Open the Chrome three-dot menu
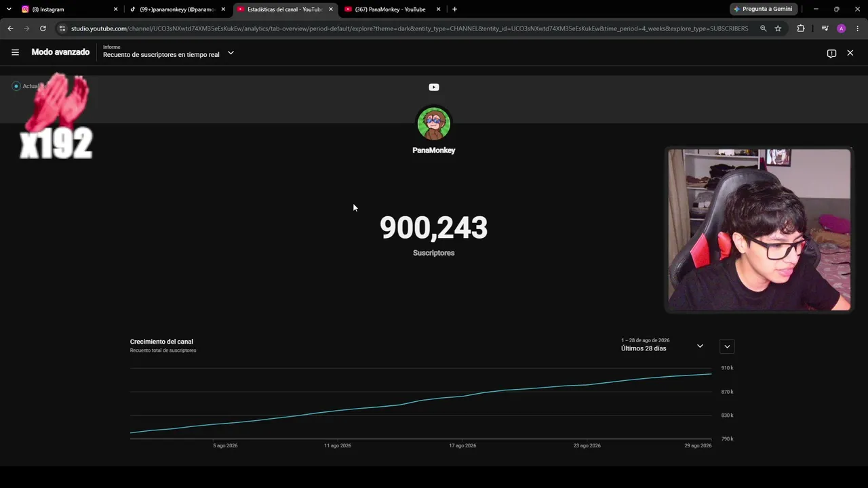The image size is (868, 488). [857, 28]
